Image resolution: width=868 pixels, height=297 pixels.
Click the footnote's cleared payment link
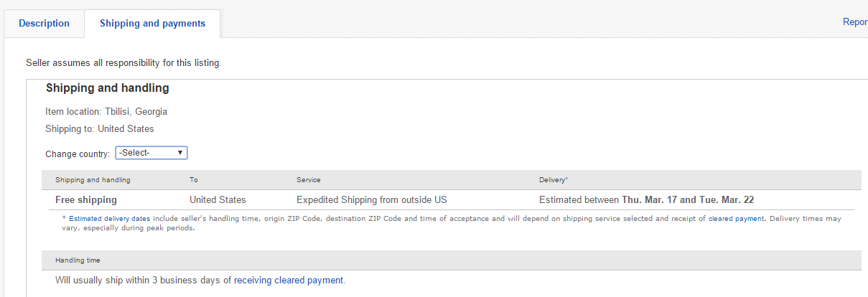pos(736,218)
